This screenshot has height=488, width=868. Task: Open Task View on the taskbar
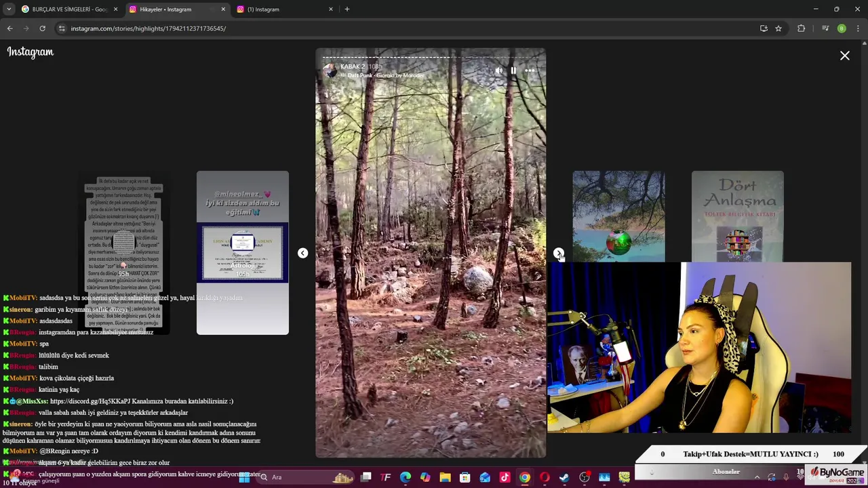(366, 477)
